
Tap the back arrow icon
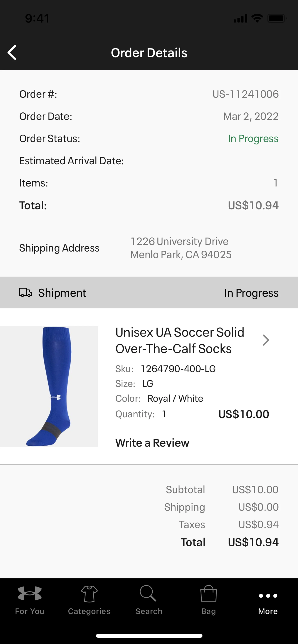click(12, 53)
